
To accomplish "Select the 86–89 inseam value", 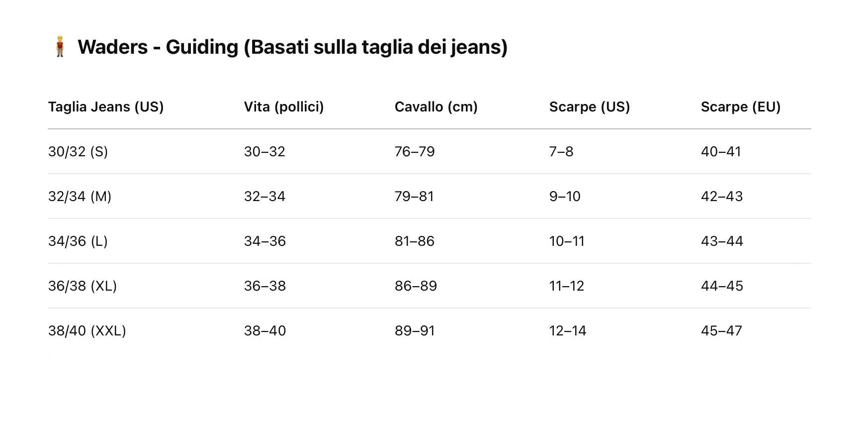I will tap(416, 286).
